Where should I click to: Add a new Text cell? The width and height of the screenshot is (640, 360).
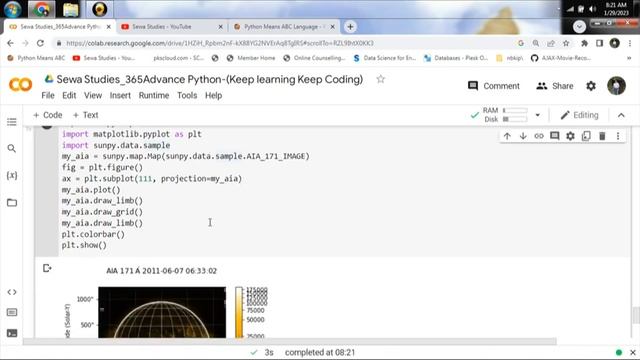(85, 115)
